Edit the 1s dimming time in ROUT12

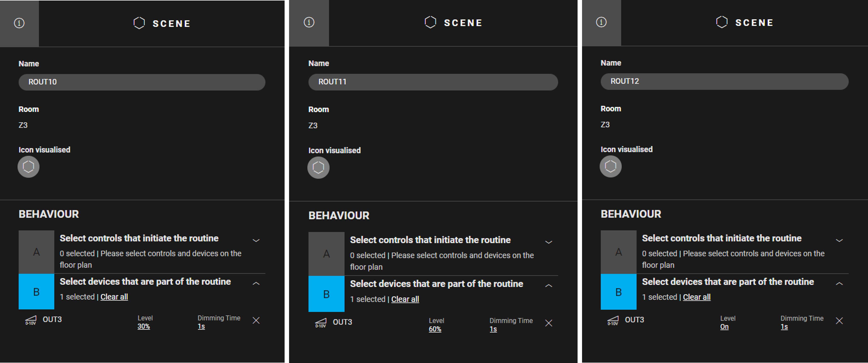(x=784, y=327)
